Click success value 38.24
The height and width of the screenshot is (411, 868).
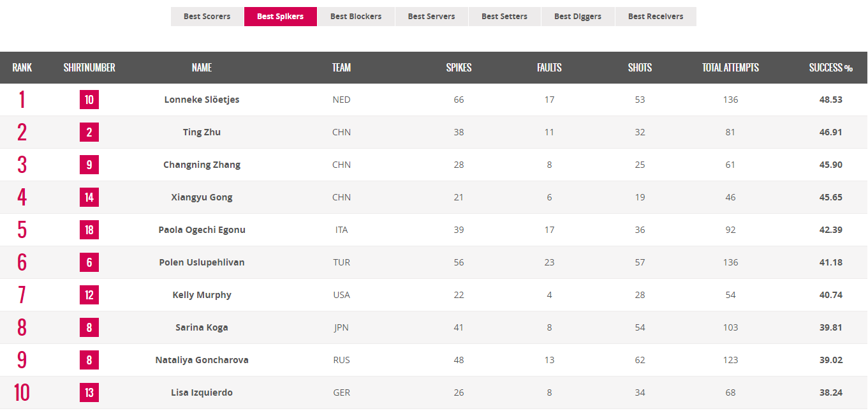[830, 392]
